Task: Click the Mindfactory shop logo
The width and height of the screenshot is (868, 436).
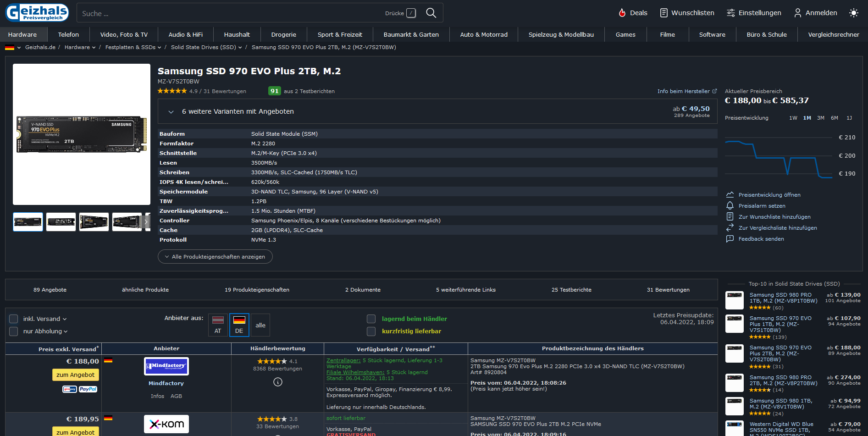Action: (166, 366)
